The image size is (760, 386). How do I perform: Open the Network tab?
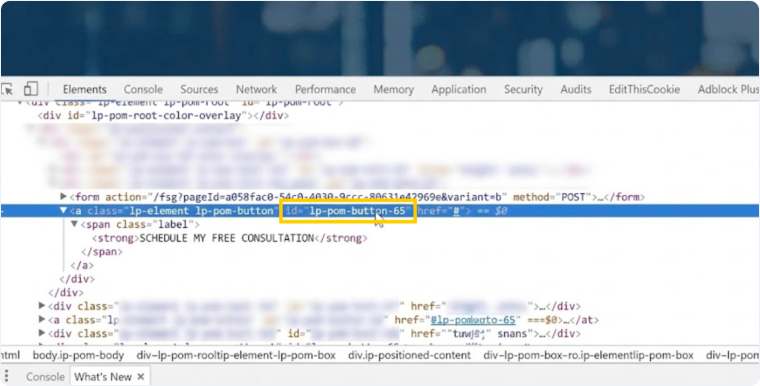click(x=256, y=90)
